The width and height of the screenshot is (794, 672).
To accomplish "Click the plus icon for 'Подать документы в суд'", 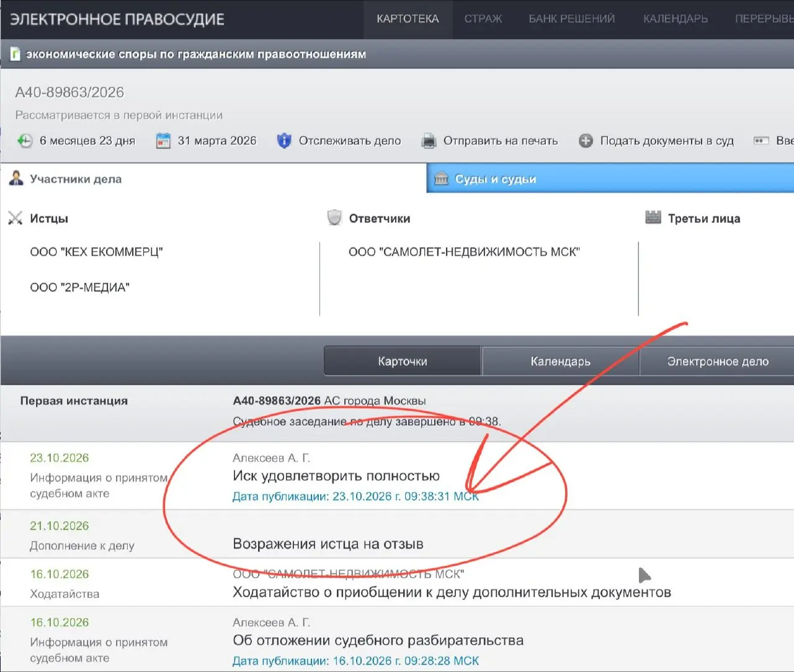I will pos(586,141).
